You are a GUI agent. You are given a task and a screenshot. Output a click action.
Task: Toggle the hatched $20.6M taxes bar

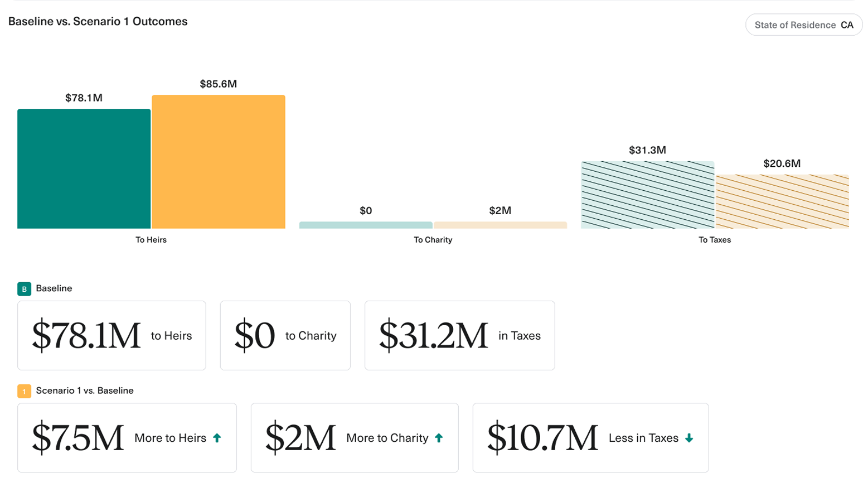(781, 201)
